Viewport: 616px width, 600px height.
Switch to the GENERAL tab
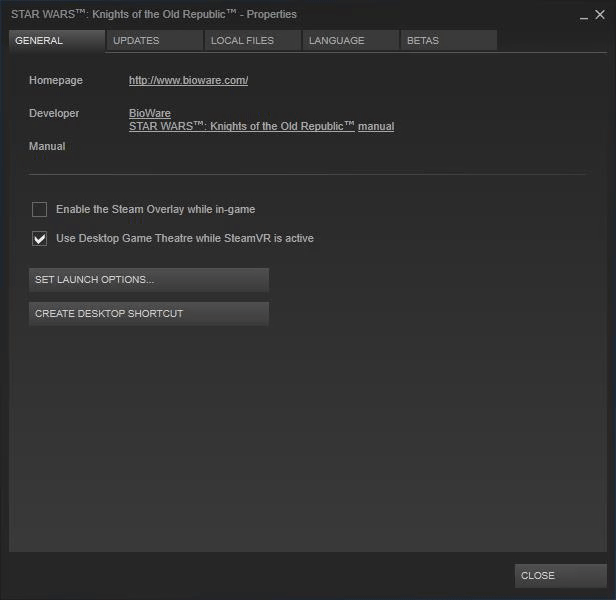(57, 40)
